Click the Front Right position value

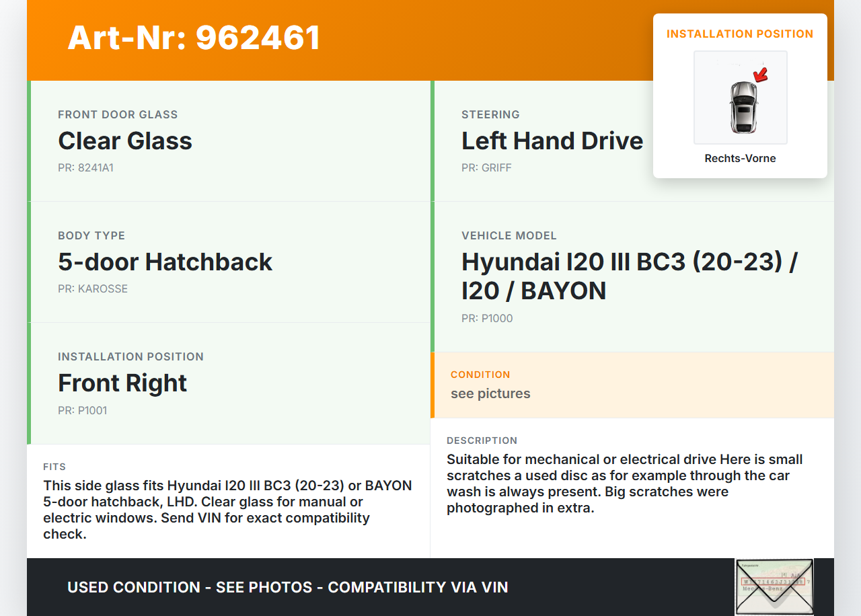[x=122, y=383]
